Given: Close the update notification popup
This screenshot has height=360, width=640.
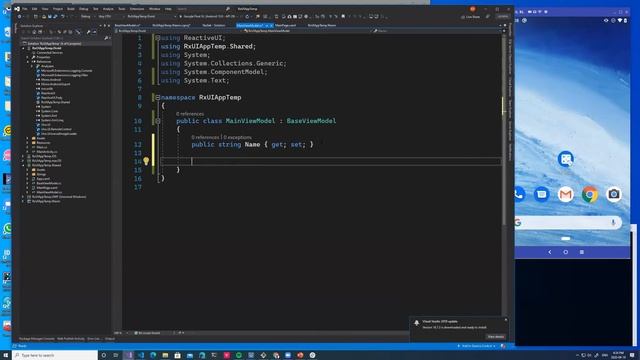Looking at the screenshot, I should (506, 320).
